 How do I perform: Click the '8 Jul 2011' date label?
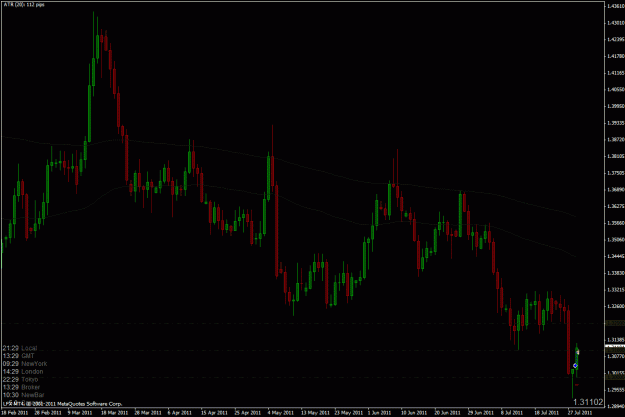point(512,413)
